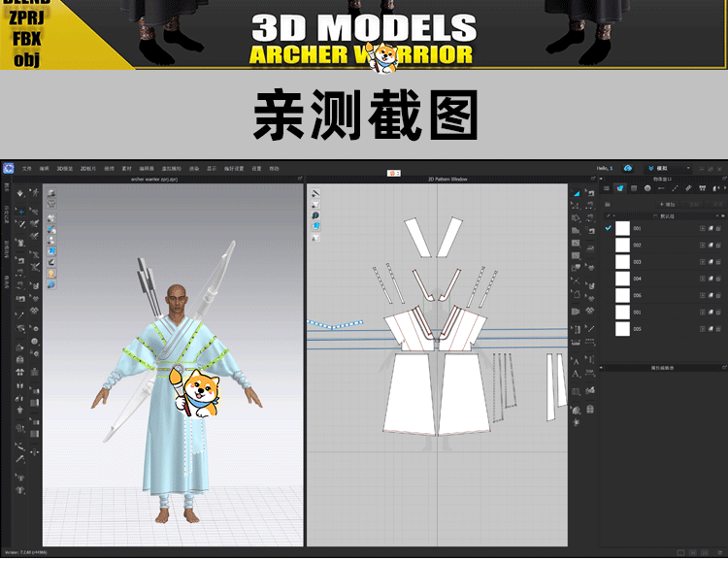Screen dimensions: 728x561
Task: Click the cloud icon next to Hello
Action: click(x=628, y=169)
